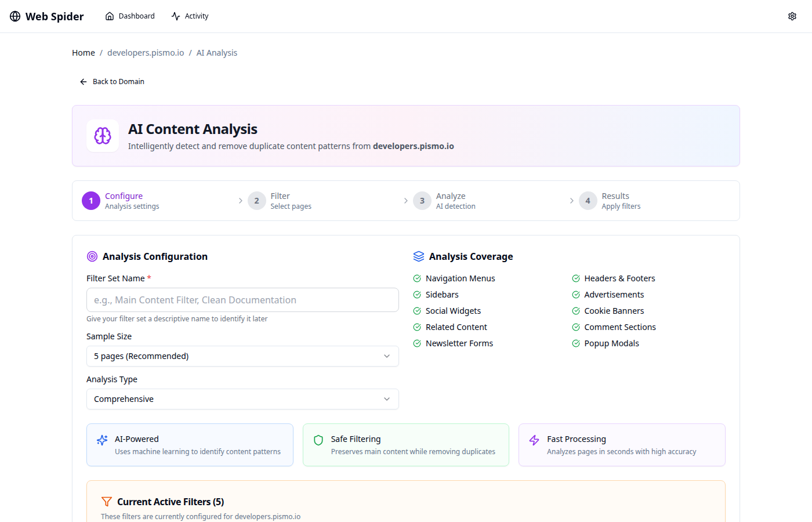Open the Sample Size dropdown
The height and width of the screenshot is (522, 812).
point(242,356)
